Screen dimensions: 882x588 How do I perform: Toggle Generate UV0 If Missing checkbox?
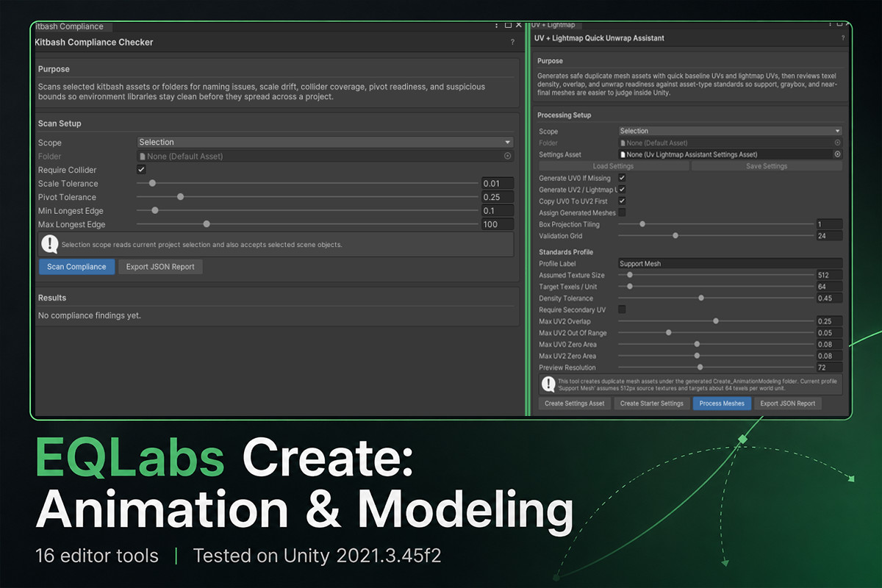[622, 178]
